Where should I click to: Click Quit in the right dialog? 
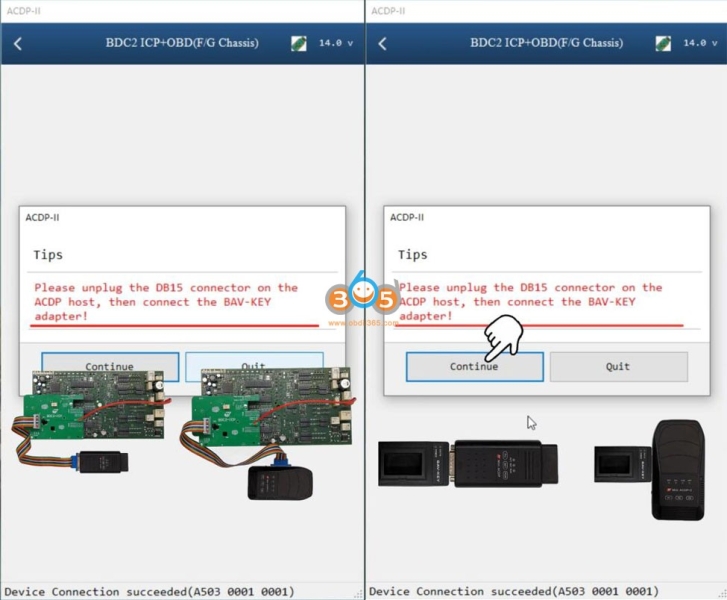[x=619, y=366]
